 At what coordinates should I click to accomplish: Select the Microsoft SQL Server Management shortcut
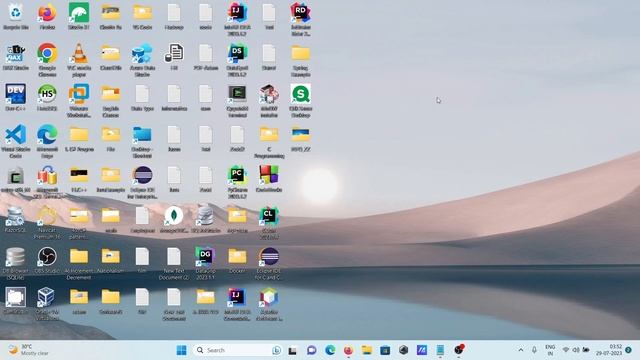[x=47, y=182]
